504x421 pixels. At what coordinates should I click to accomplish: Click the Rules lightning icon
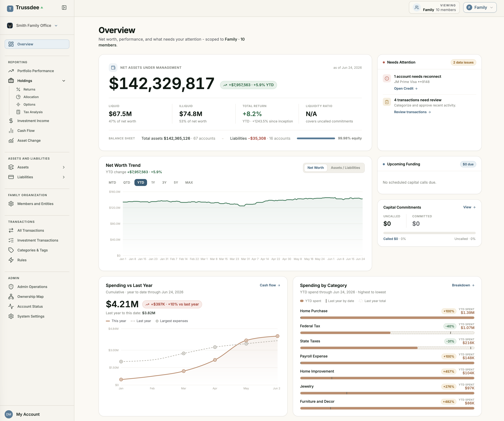(11, 260)
